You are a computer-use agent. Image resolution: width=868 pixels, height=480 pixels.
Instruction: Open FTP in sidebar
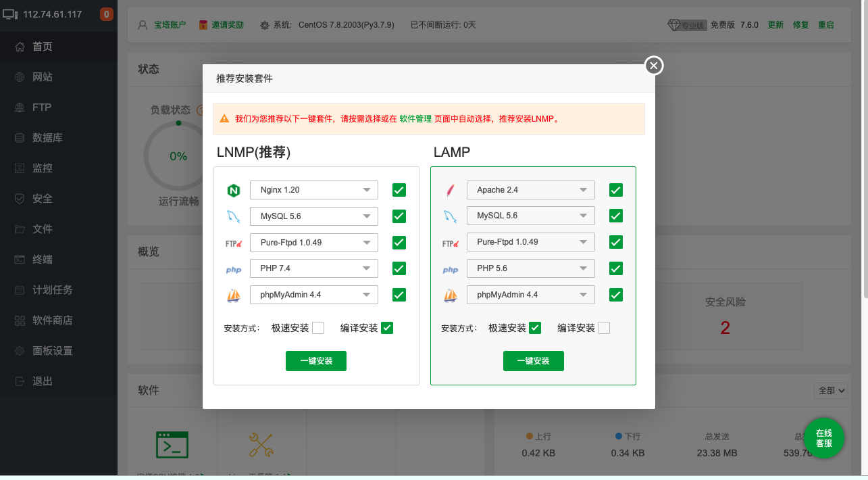coord(59,107)
